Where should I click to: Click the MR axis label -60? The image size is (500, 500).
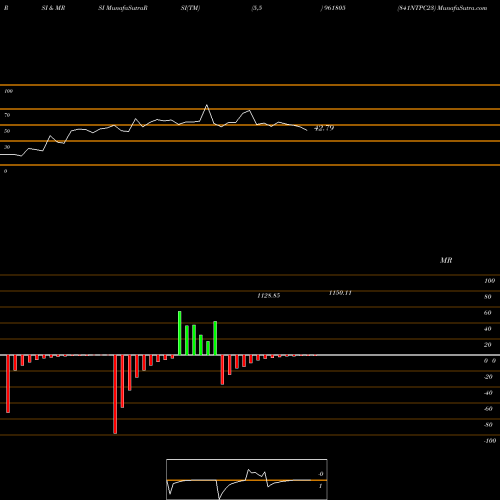click(x=488, y=409)
